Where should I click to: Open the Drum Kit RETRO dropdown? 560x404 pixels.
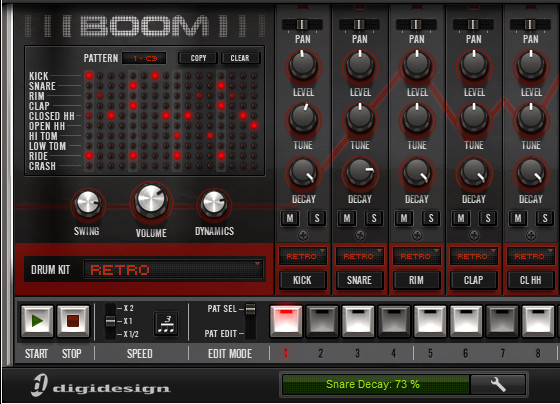174,270
